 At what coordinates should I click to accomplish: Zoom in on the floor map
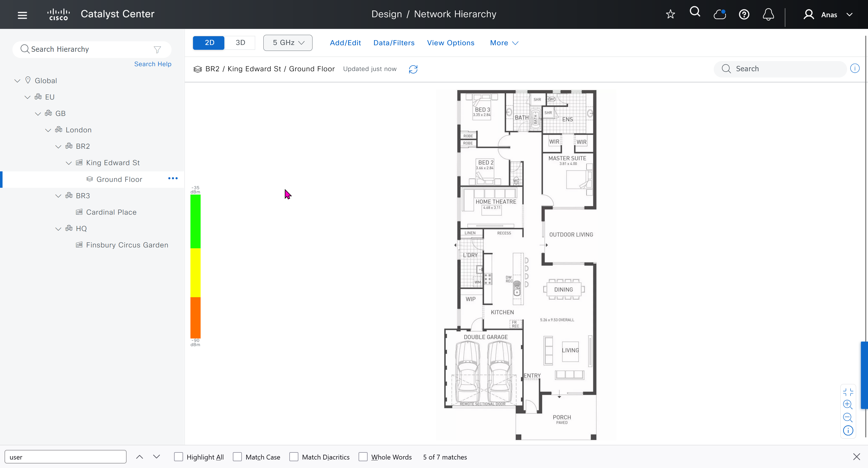click(847, 404)
